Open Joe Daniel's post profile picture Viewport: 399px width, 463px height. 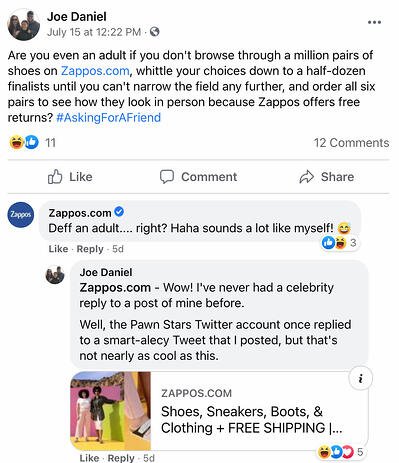click(x=24, y=25)
